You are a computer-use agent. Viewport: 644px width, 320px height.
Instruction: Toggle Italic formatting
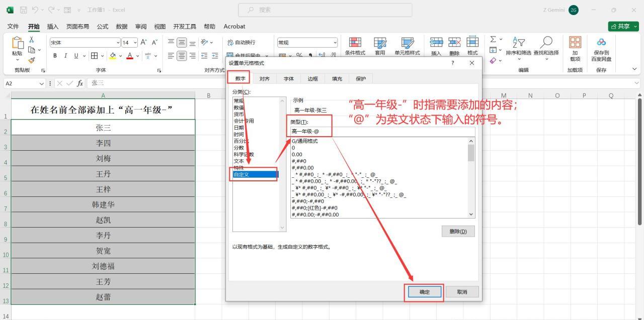pos(65,56)
